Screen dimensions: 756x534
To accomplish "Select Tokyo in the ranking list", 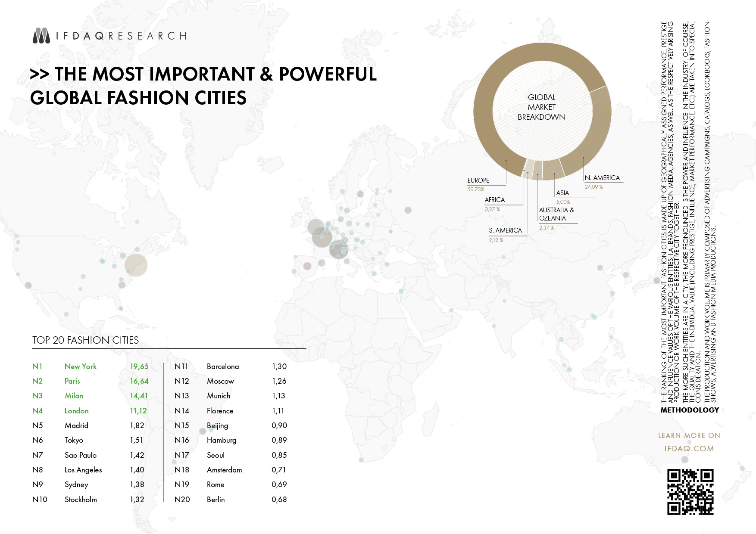I will point(74,440).
